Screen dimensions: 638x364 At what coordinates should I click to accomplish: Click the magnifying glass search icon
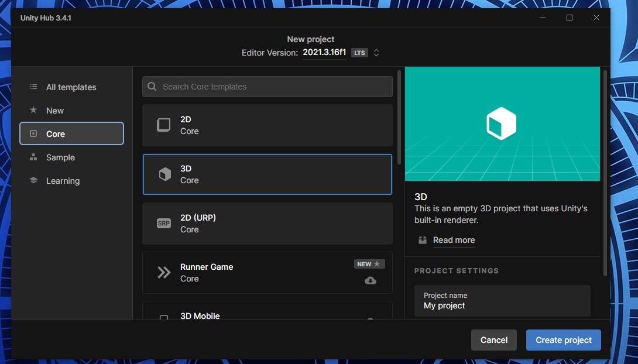click(152, 87)
